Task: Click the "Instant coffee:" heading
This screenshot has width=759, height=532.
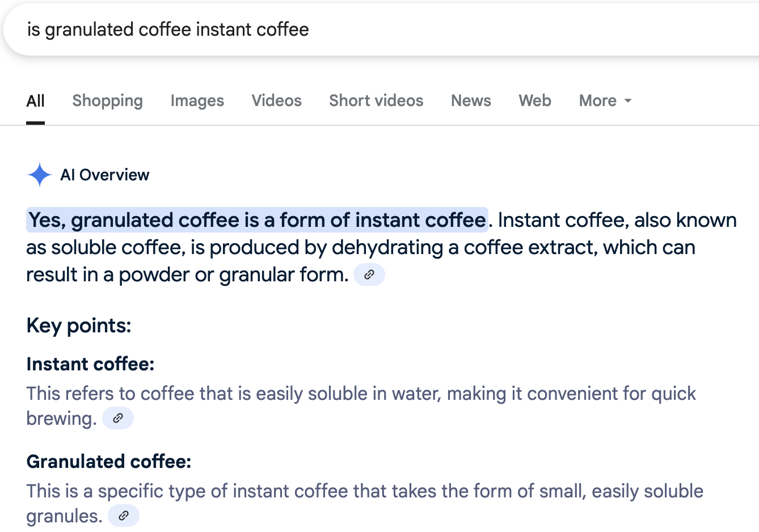Action: 90,364
